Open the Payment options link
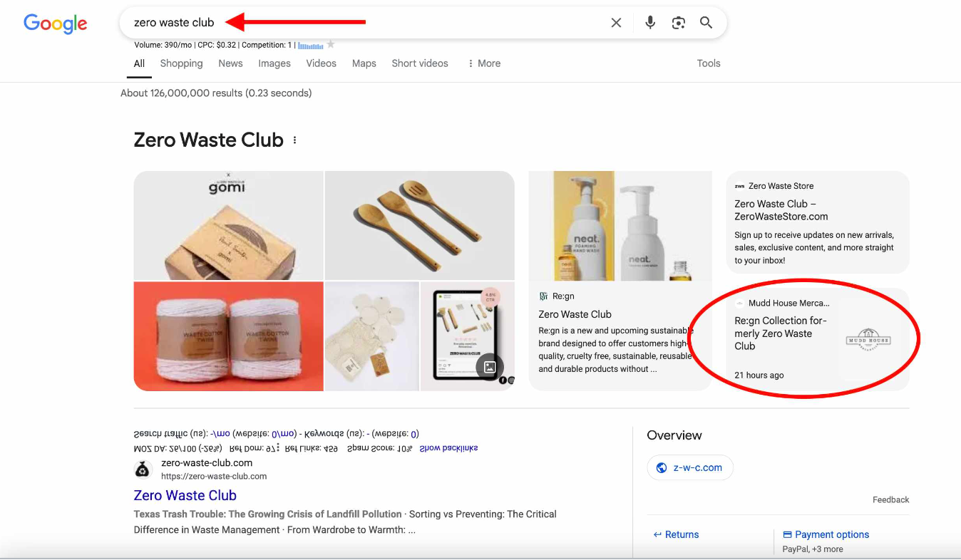Viewport: 961px width, 560px height. pyautogui.click(x=832, y=534)
